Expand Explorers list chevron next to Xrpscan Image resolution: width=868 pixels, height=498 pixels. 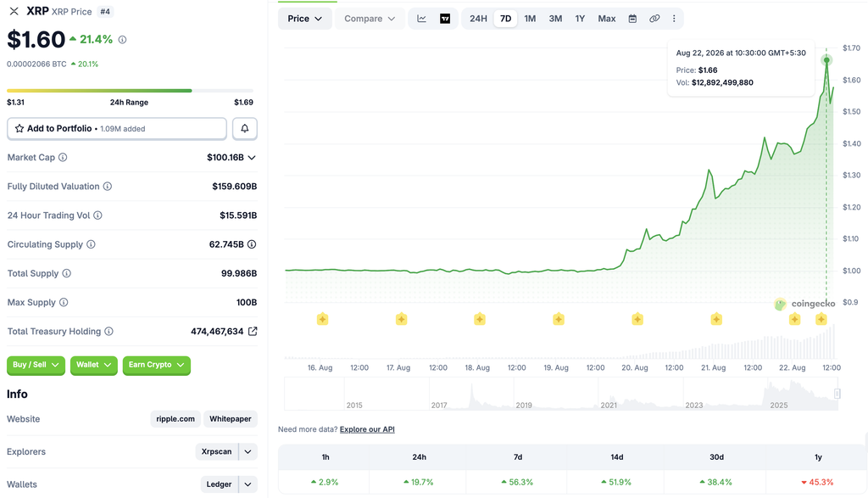coord(248,451)
